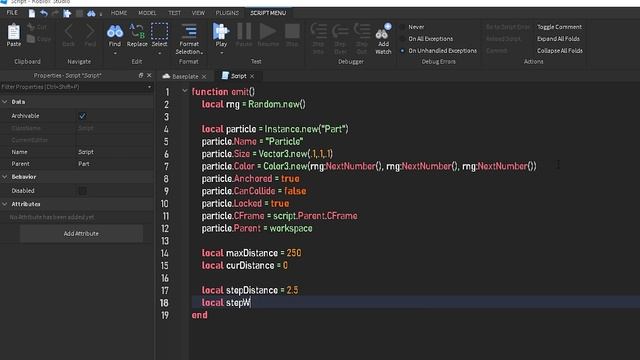Click Toggle Comment action
The height and width of the screenshot is (360, 640).
(x=559, y=27)
